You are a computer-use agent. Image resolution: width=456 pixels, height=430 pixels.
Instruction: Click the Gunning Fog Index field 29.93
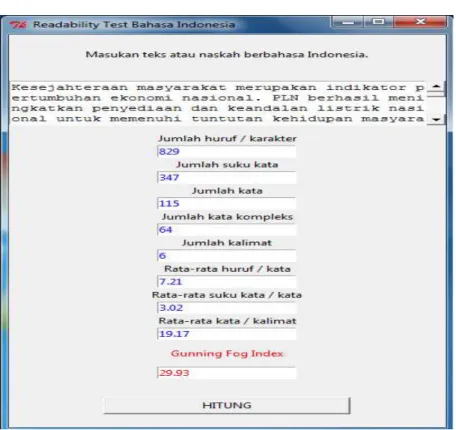[x=226, y=373]
